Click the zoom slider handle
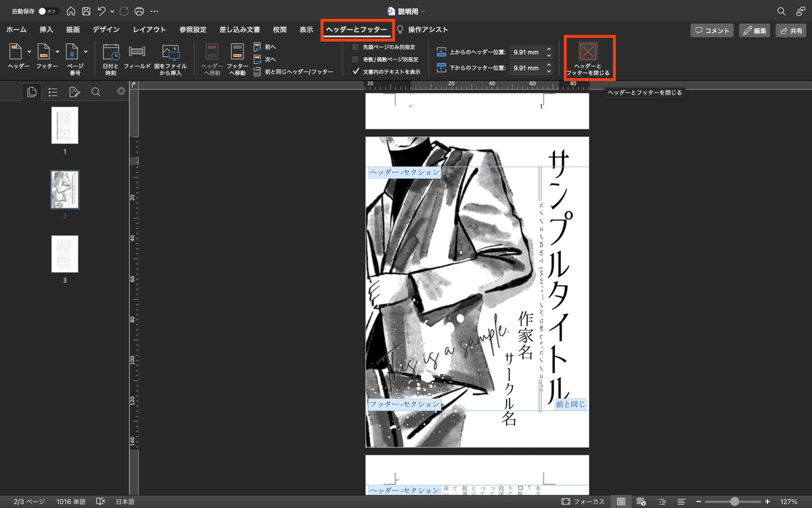The image size is (812, 508). point(735,501)
